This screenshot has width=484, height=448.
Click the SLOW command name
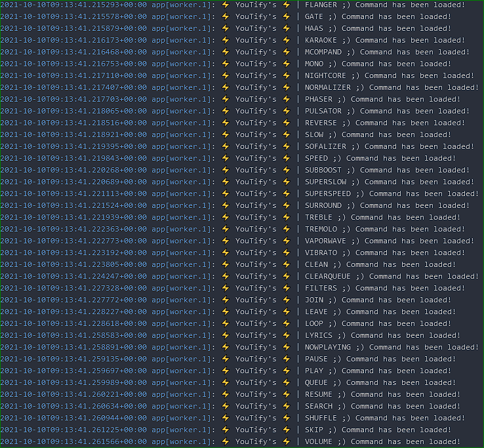tap(314, 134)
